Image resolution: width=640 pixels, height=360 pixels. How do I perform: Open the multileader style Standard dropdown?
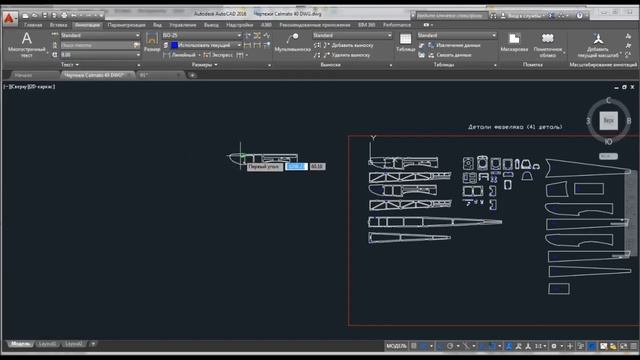pyautogui.click(x=352, y=36)
